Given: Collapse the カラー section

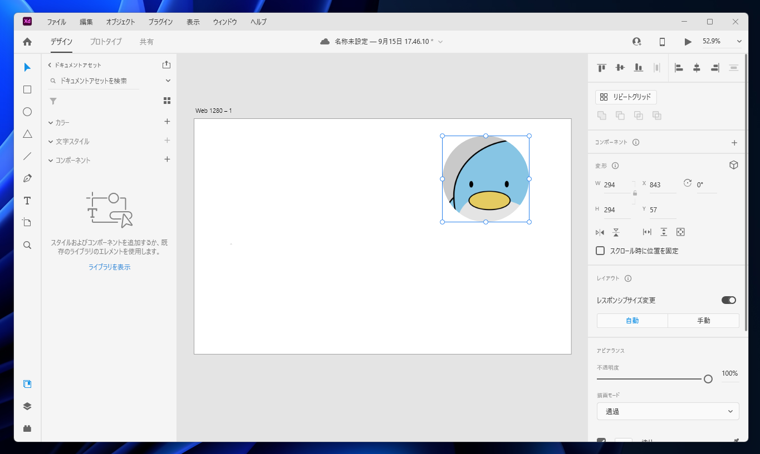Looking at the screenshot, I should (x=50, y=123).
